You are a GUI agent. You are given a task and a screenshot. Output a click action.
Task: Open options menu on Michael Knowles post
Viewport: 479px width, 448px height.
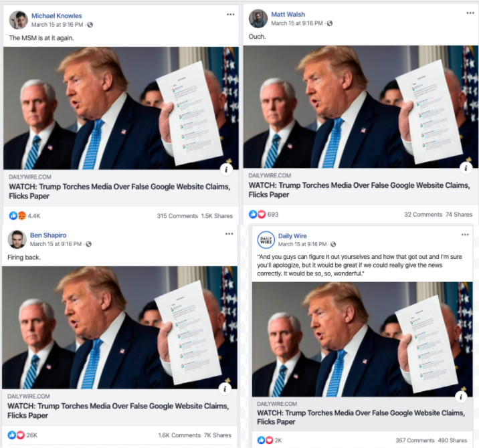tap(230, 14)
